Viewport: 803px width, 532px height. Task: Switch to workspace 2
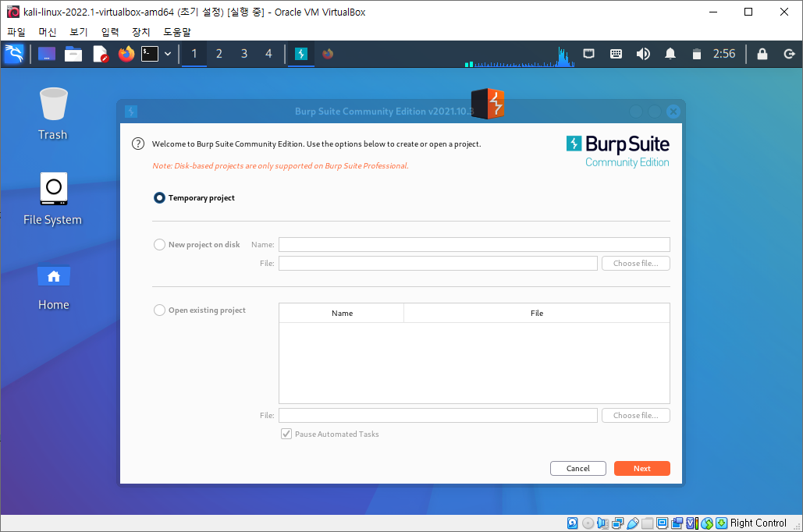pyautogui.click(x=219, y=54)
